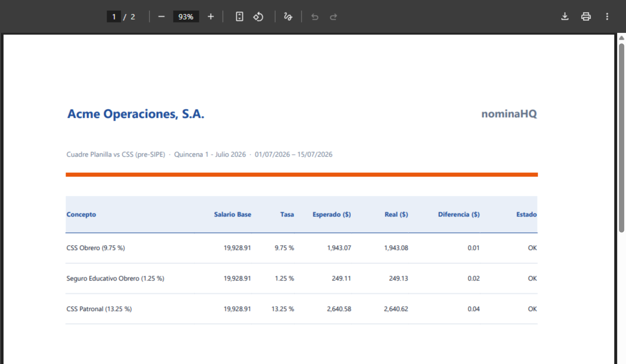Image resolution: width=626 pixels, height=364 pixels.
Task: Click the total page count 2
Action: [133, 17]
